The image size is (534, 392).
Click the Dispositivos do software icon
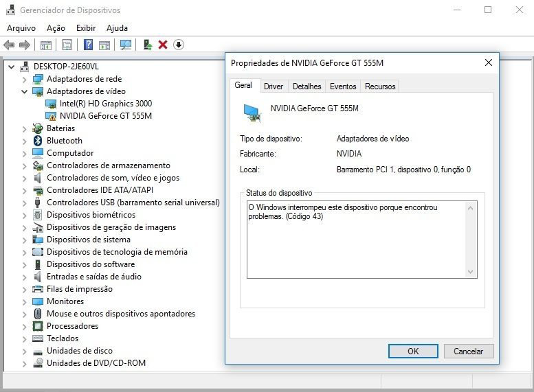click(38, 264)
